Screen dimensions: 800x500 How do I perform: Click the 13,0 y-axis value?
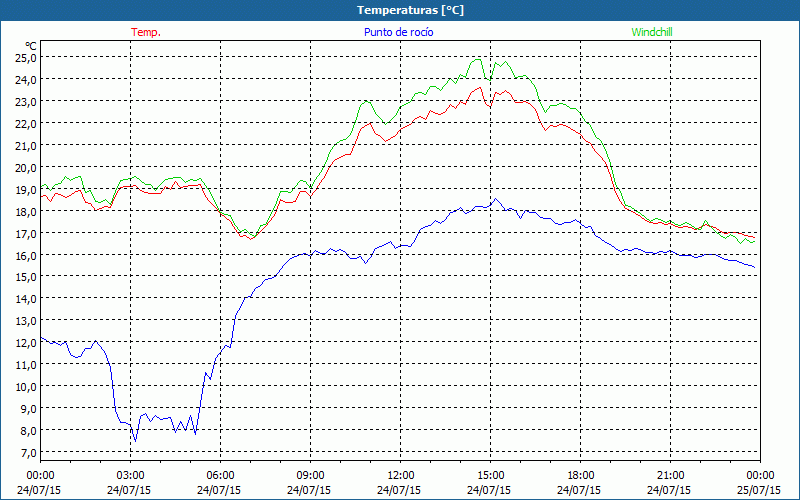coord(26,320)
